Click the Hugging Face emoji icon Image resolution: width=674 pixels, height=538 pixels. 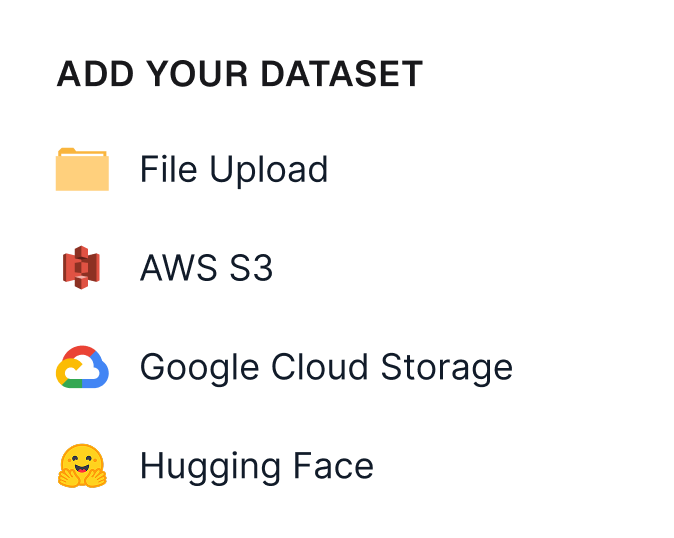pyautogui.click(x=82, y=466)
